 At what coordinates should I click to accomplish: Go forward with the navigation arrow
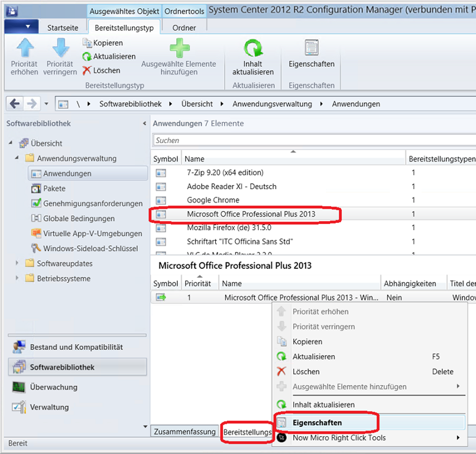[x=31, y=104]
